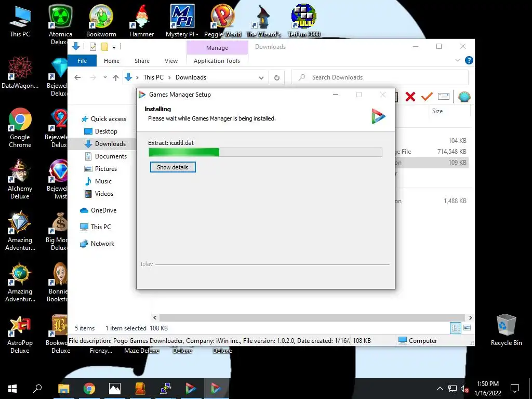Select Music in navigation pane

pos(98,181)
